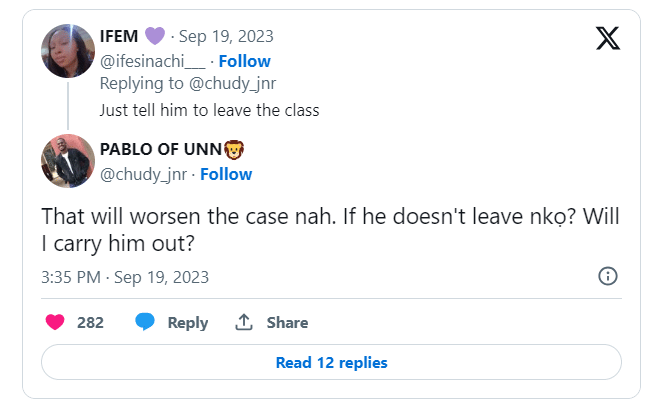Open PABLO OF UNN's profile picture
655x408 pixels.
(68, 161)
